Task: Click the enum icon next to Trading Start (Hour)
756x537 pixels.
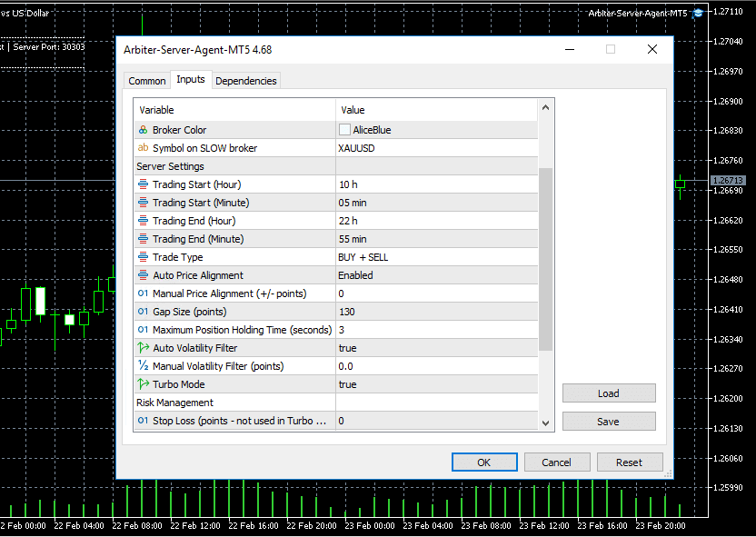Action: [x=144, y=184]
